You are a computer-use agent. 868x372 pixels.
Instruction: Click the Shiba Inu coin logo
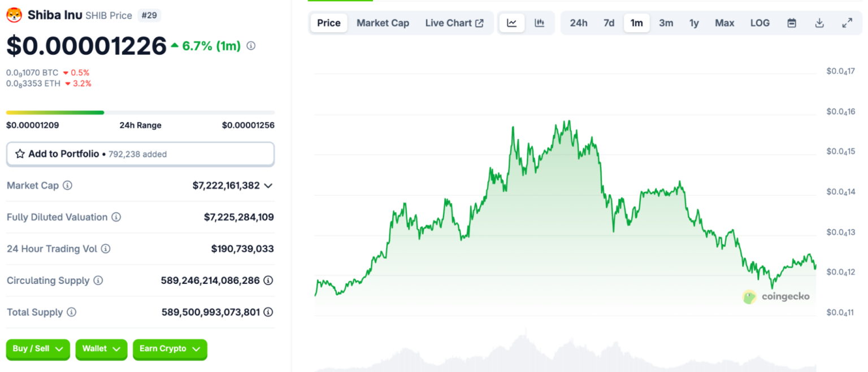tap(14, 15)
